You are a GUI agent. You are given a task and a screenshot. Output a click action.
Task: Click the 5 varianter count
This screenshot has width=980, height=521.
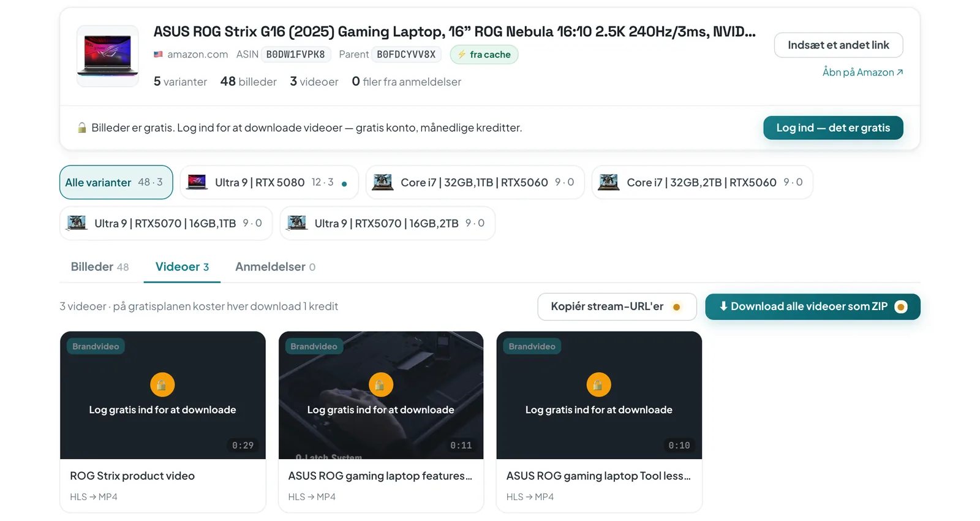click(x=180, y=82)
